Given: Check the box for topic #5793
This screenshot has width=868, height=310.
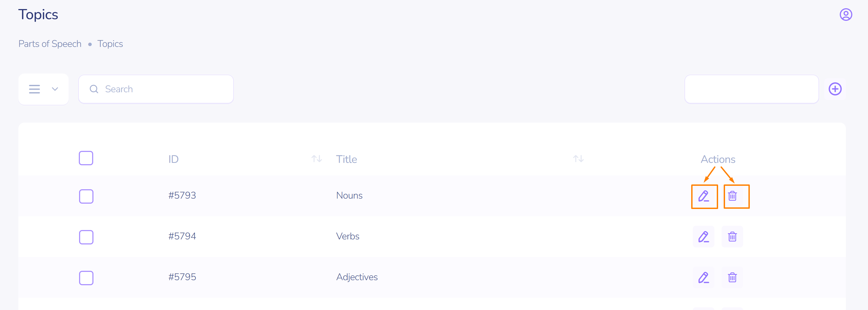Looking at the screenshot, I should [86, 196].
